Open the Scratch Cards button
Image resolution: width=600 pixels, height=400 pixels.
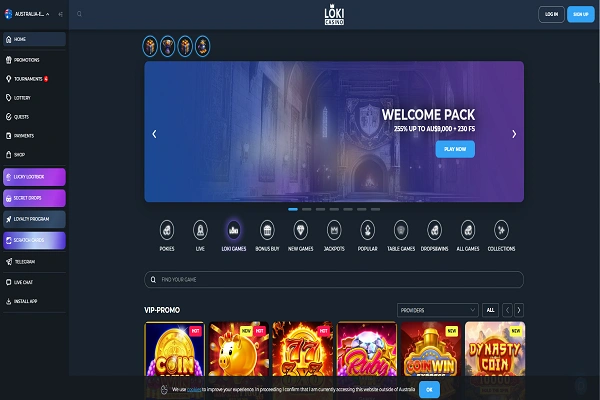[34, 240]
